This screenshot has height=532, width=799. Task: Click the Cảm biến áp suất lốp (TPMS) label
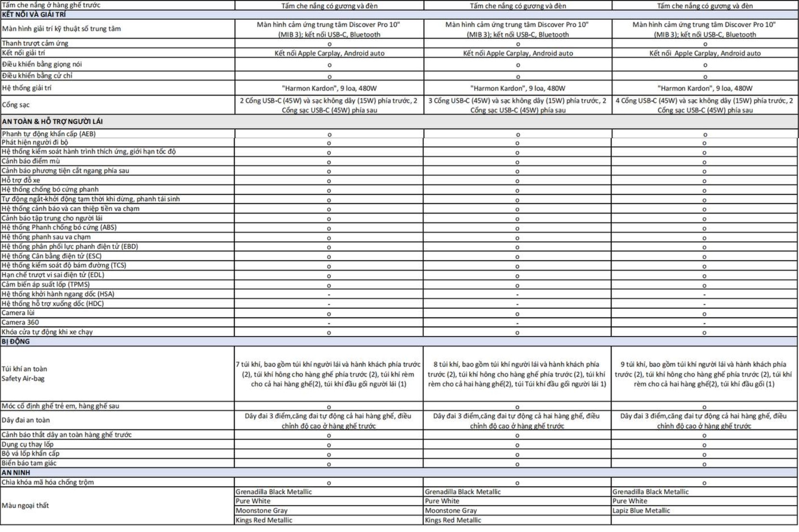[x=46, y=284]
